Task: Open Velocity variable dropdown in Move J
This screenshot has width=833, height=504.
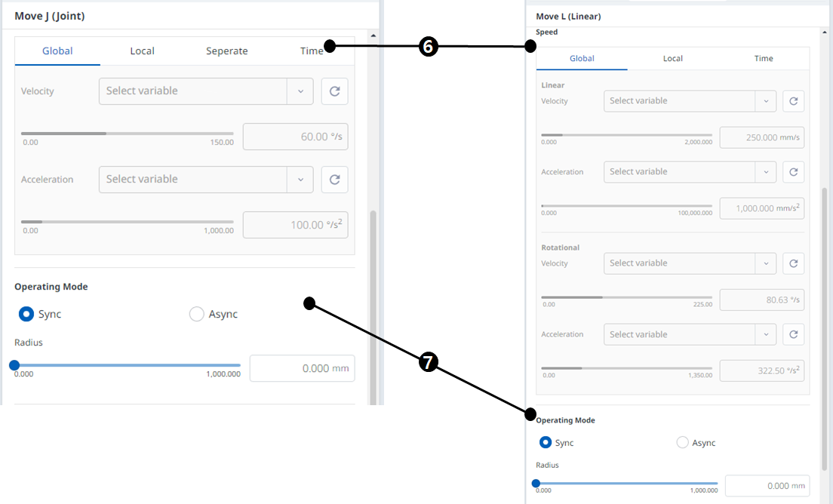Action: click(300, 91)
